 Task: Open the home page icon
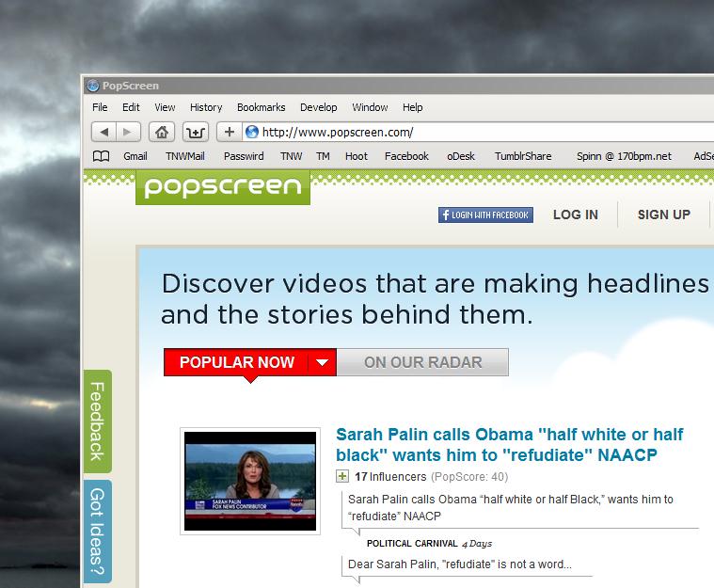click(x=162, y=132)
